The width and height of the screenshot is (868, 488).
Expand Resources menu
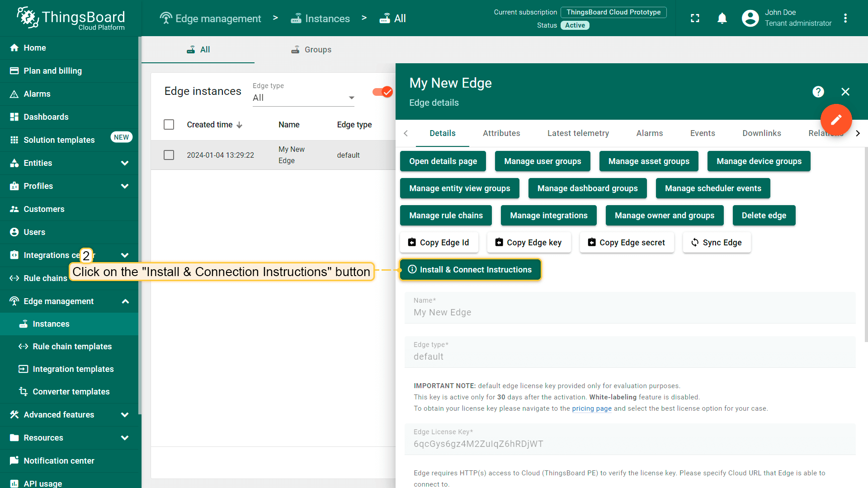tap(69, 437)
